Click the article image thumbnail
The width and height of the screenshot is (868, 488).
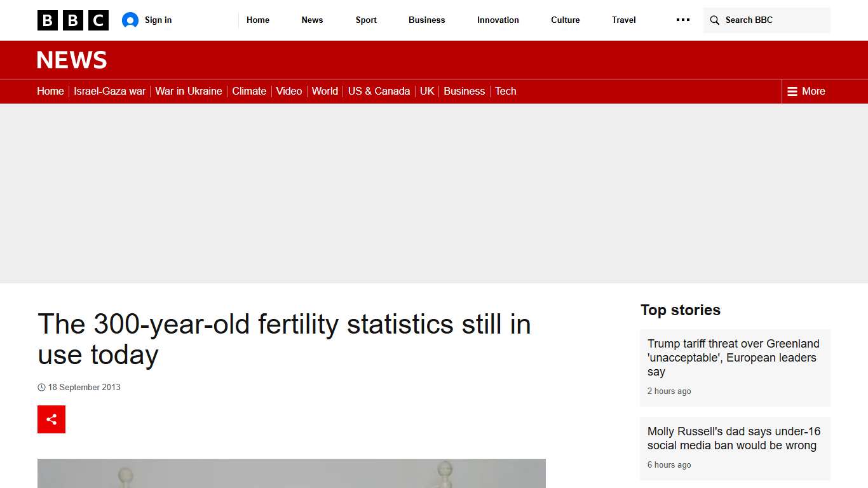coord(291,473)
